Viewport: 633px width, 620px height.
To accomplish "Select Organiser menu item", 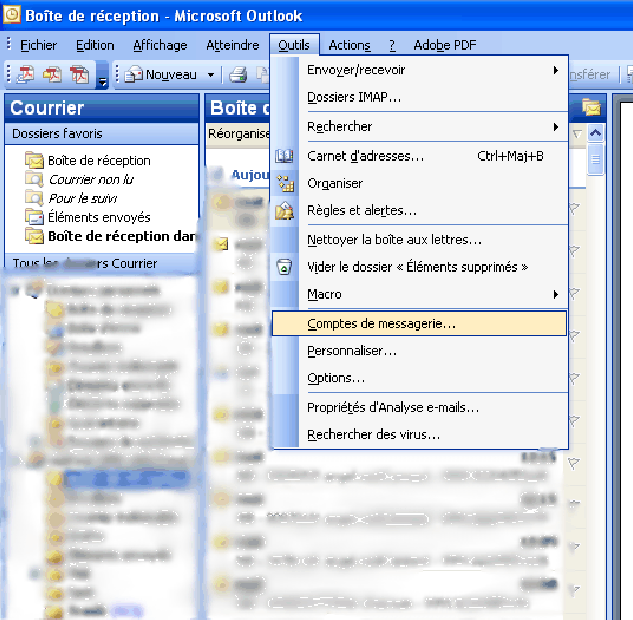I will click(420, 184).
